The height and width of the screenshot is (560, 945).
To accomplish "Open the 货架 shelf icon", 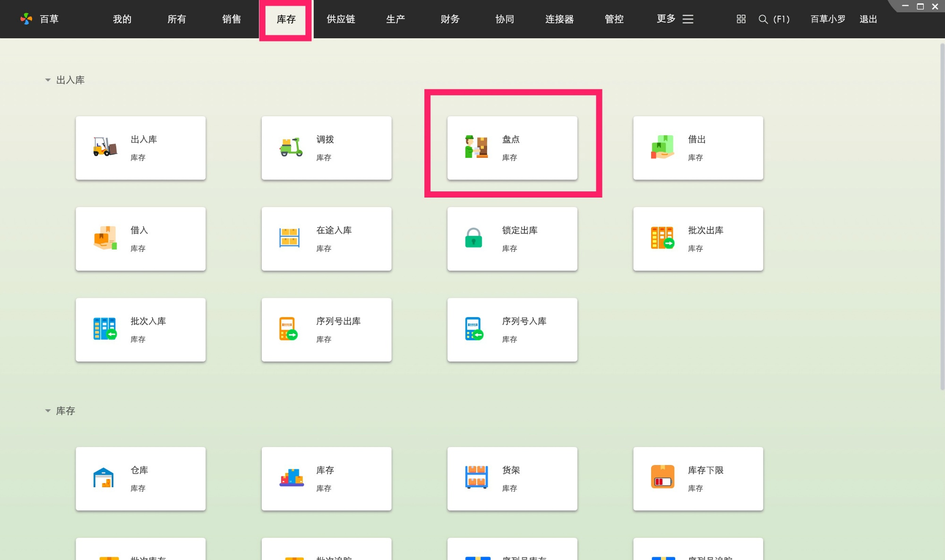I will click(476, 477).
